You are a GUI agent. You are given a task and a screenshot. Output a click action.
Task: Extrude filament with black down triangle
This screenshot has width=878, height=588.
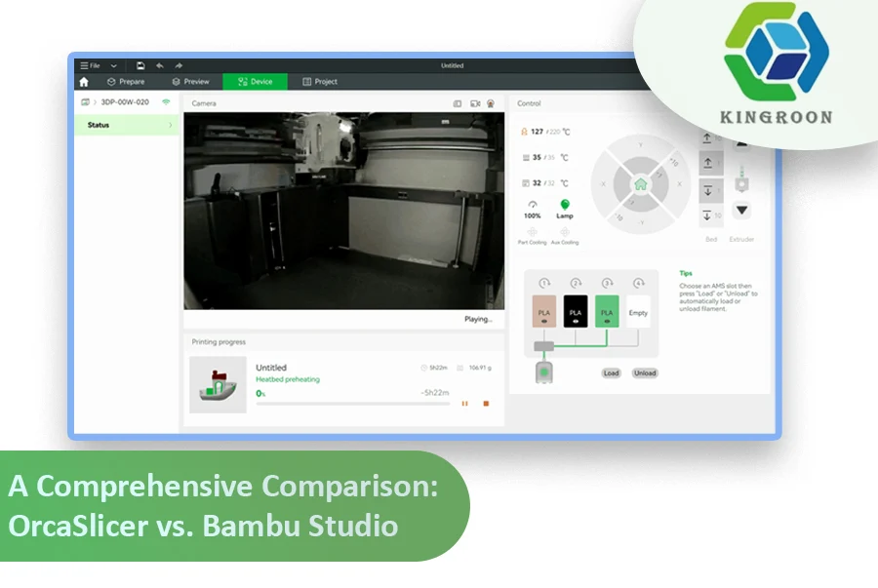742,211
